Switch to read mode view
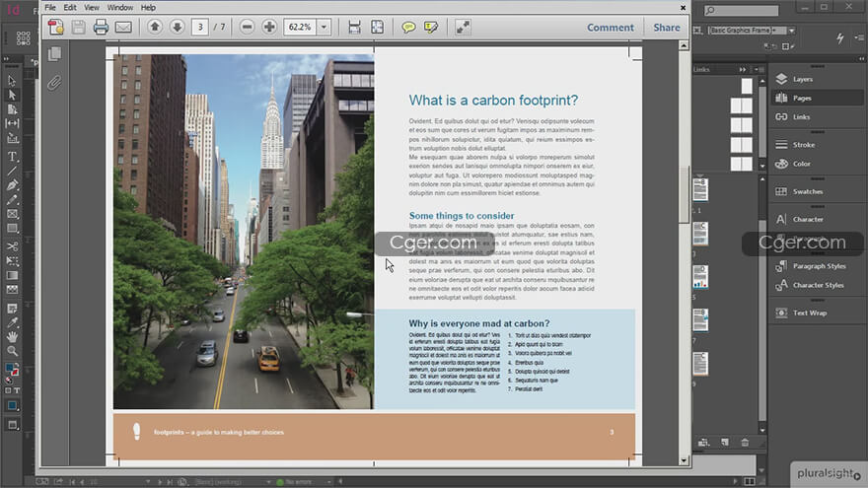The width and height of the screenshot is (868, 488). (463, 28)
